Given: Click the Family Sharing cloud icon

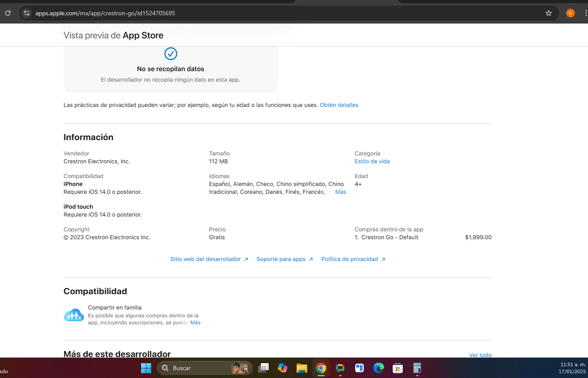Looking at the screenshot, I should tap(73, 315).
